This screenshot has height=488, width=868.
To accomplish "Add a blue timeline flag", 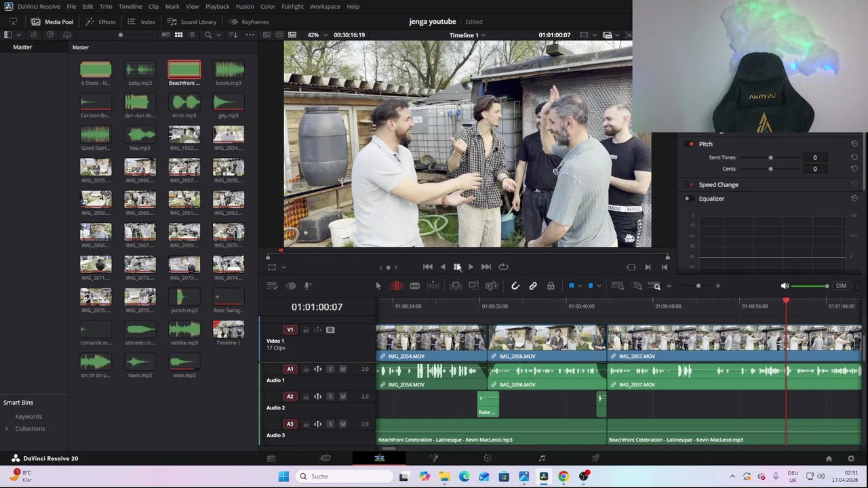I will click(x=571, y=286).
